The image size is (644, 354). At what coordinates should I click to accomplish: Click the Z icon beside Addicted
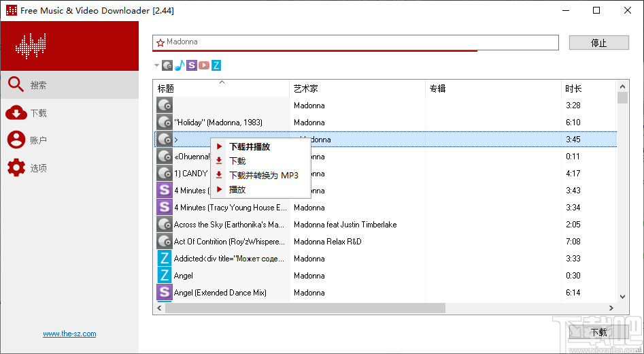pyautogui.click(x=165, y=259)
